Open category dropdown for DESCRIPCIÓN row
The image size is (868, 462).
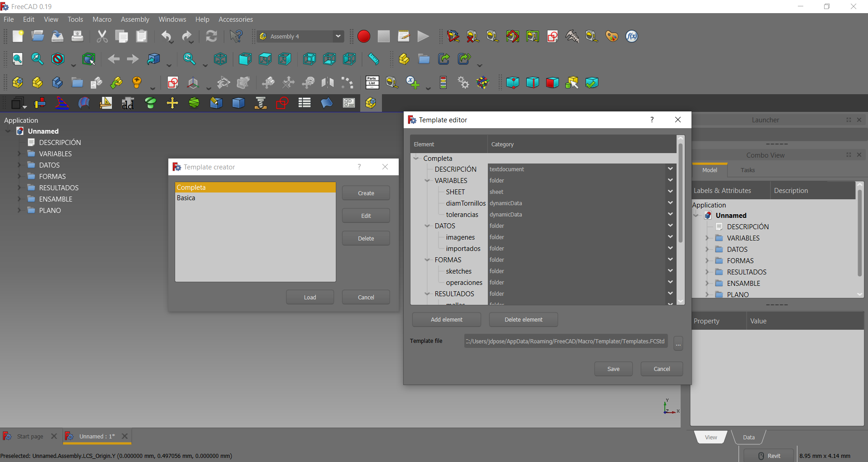tap(670, 169)
